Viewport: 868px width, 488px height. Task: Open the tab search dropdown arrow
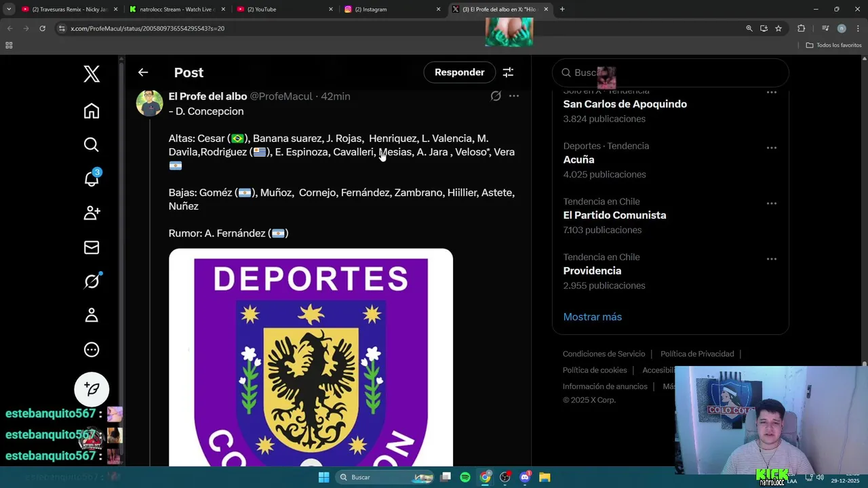pyautogui.click(x=8, y=9)
